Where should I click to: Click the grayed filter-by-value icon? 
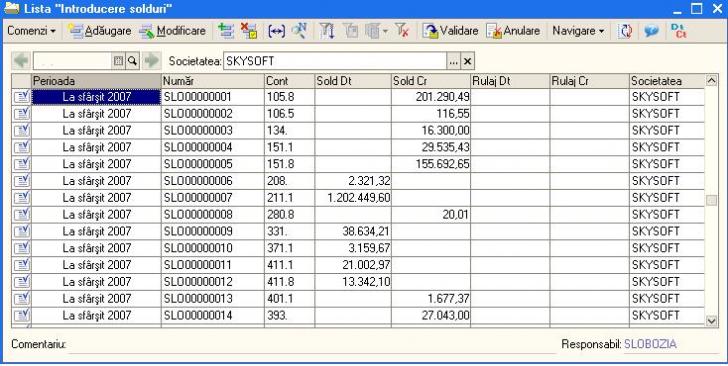351,31
